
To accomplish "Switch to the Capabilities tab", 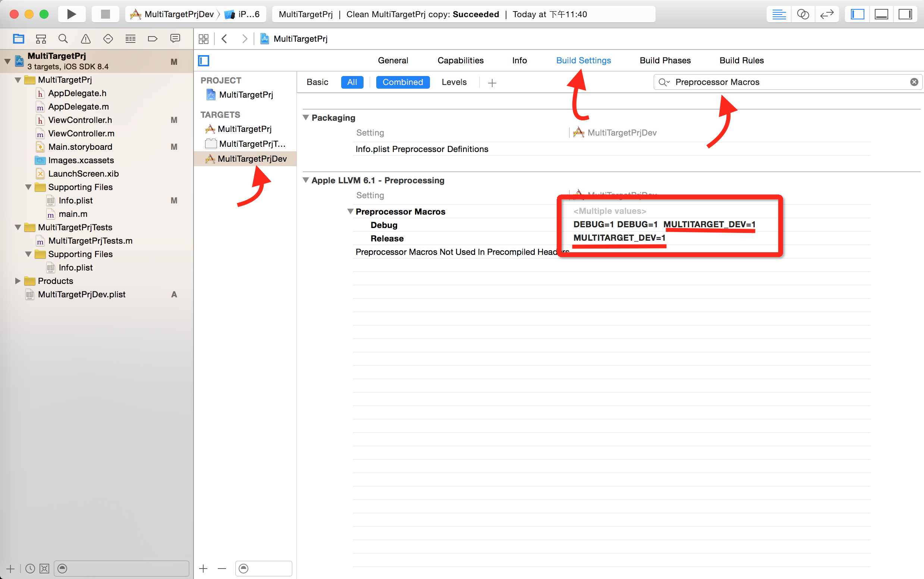I will pos(460,60).
